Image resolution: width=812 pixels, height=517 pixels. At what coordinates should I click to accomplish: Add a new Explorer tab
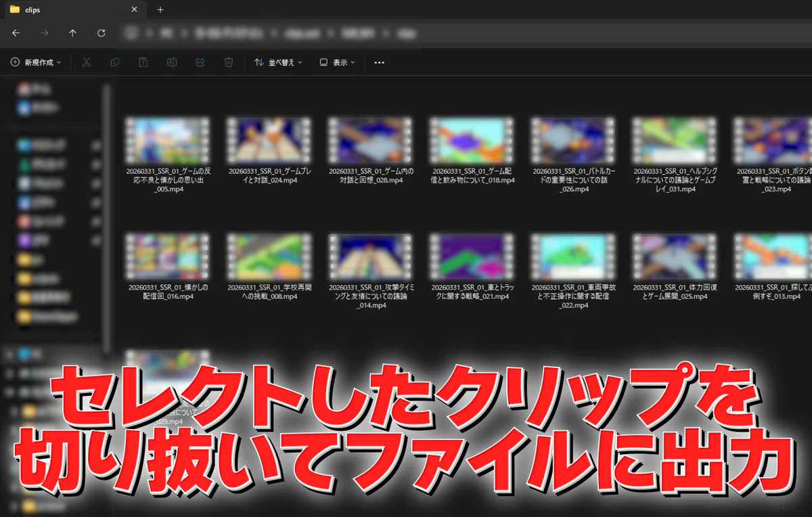[160, 10]
